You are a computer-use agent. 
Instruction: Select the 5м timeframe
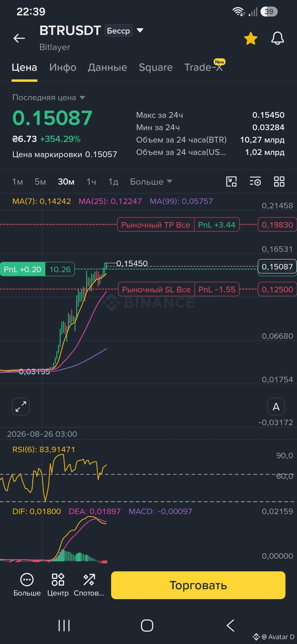pyautogui.click(x=40, y=182)
